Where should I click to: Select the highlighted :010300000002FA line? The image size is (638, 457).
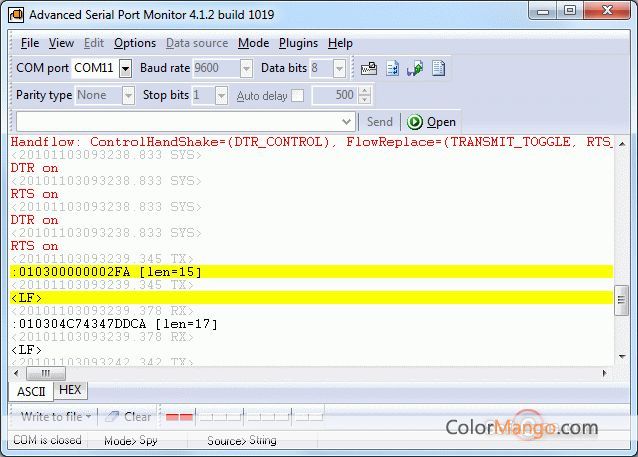pos(311,272)
